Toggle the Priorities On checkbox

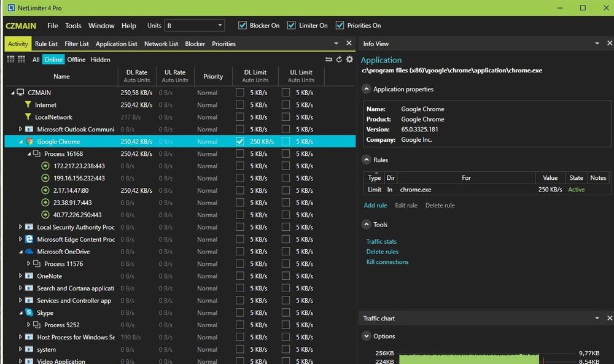click(340, 25)
